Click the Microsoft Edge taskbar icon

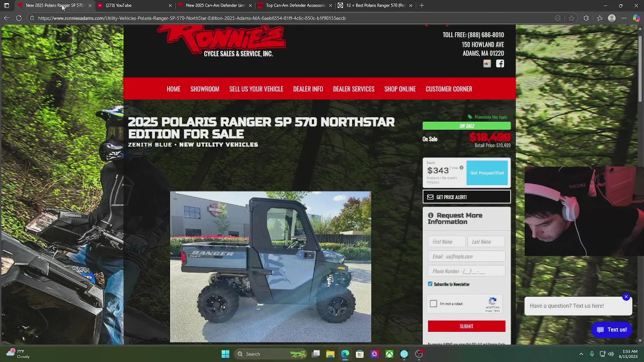(x=345, y=354)
